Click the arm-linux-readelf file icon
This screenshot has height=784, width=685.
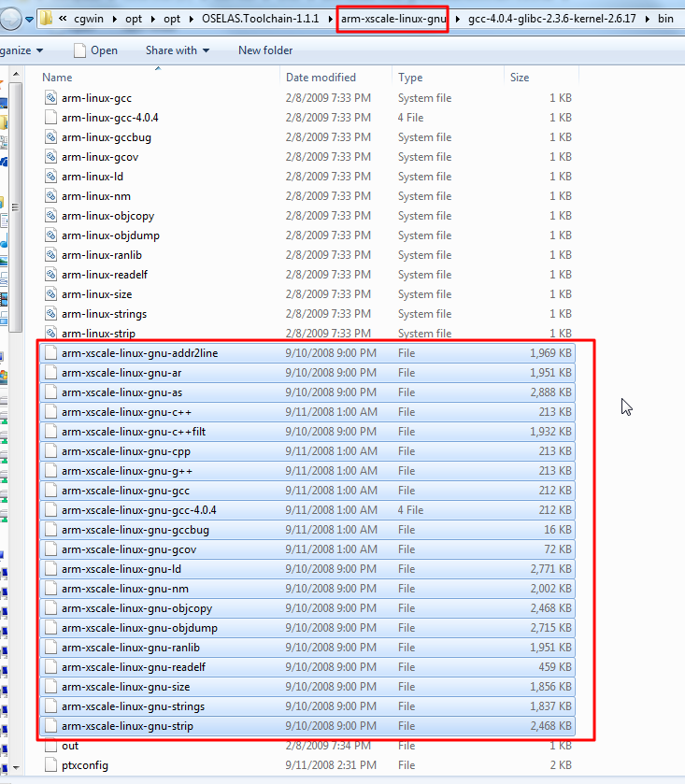[50, 275]
